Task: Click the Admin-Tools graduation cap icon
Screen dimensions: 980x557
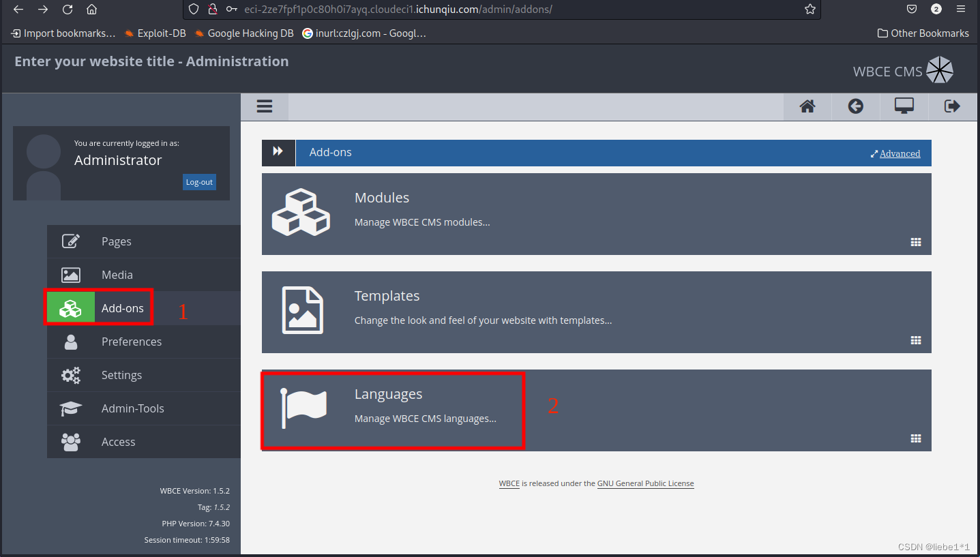Action: [x=71, y=408]
